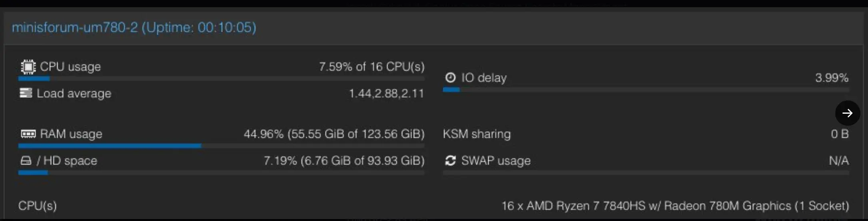The image size is (868, 221).
Task: Click the HD space drive icon
Action: 26,161
